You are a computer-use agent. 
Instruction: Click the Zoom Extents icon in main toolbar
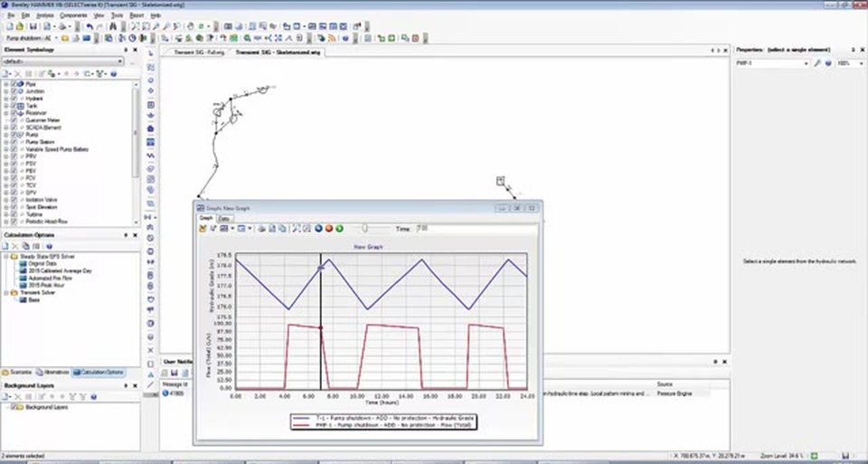(x=136, y=26)
